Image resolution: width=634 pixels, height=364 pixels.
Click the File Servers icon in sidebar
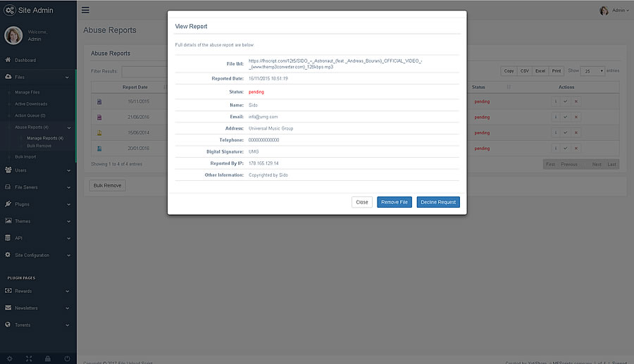coord(8,187)
